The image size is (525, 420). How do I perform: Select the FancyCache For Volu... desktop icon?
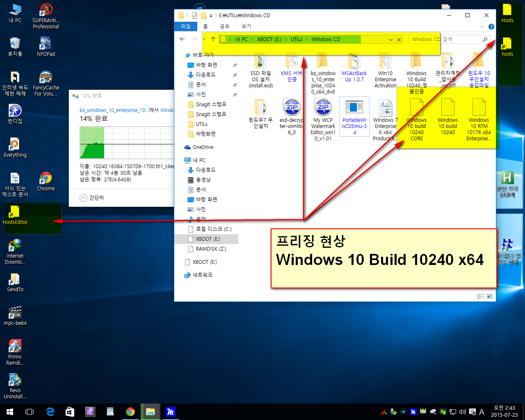(46, 83)
